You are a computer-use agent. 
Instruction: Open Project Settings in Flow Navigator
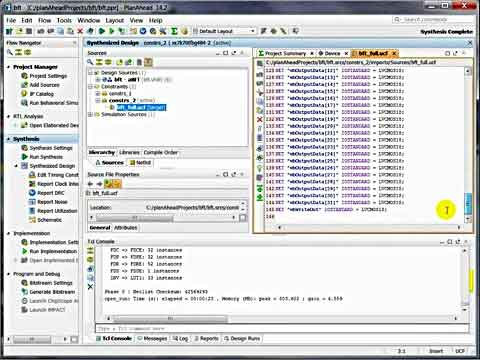click(48, 76)
